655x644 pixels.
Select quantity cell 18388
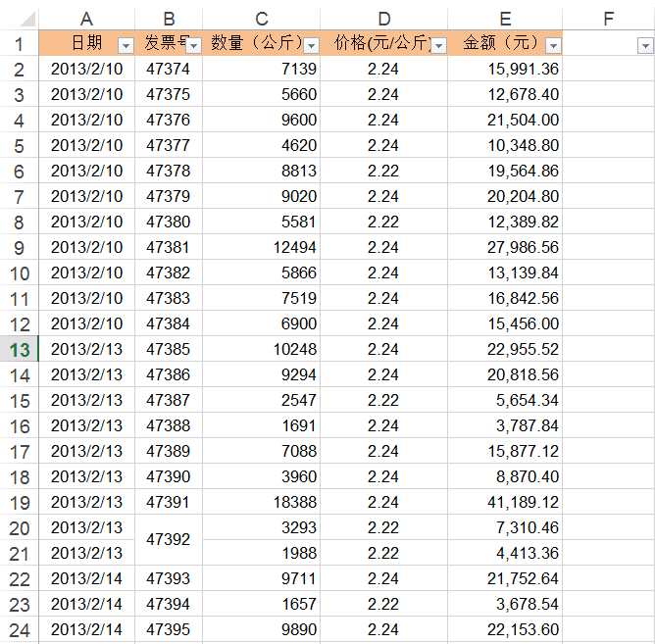(x=262, y=502)
